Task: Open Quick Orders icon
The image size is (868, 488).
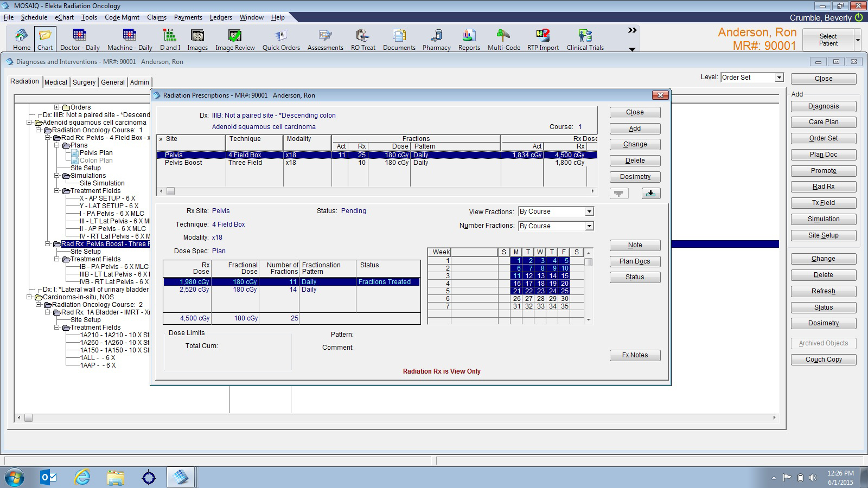Action: [x=281, y=40]
